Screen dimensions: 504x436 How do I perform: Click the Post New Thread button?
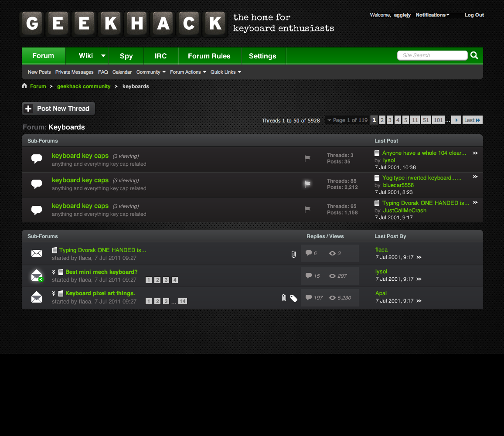58,109
